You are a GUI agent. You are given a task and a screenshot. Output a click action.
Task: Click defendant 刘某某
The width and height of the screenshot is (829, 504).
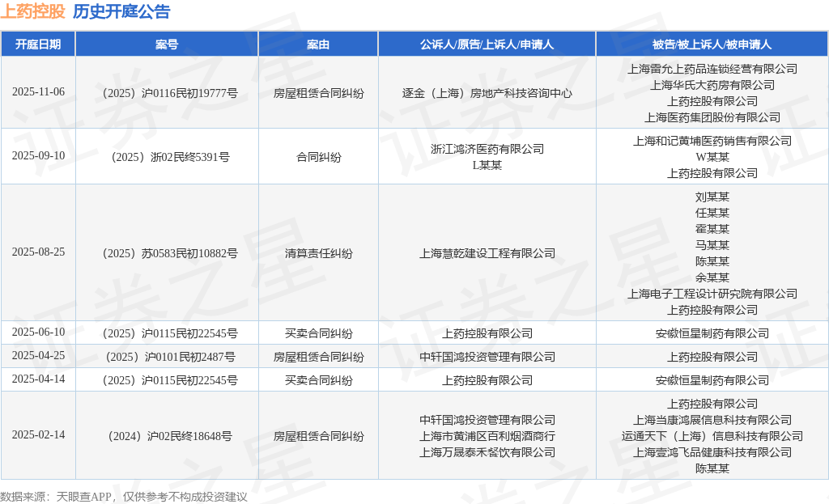712,197
